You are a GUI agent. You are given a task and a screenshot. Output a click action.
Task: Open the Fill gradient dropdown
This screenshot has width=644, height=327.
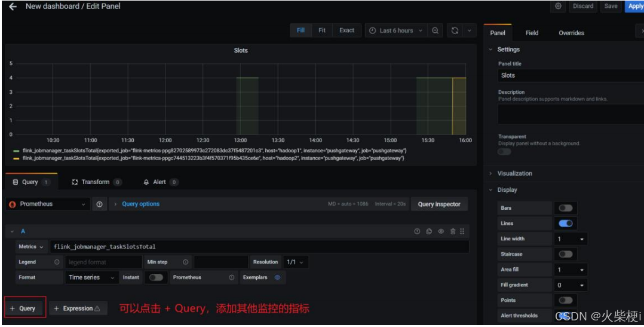571,285
